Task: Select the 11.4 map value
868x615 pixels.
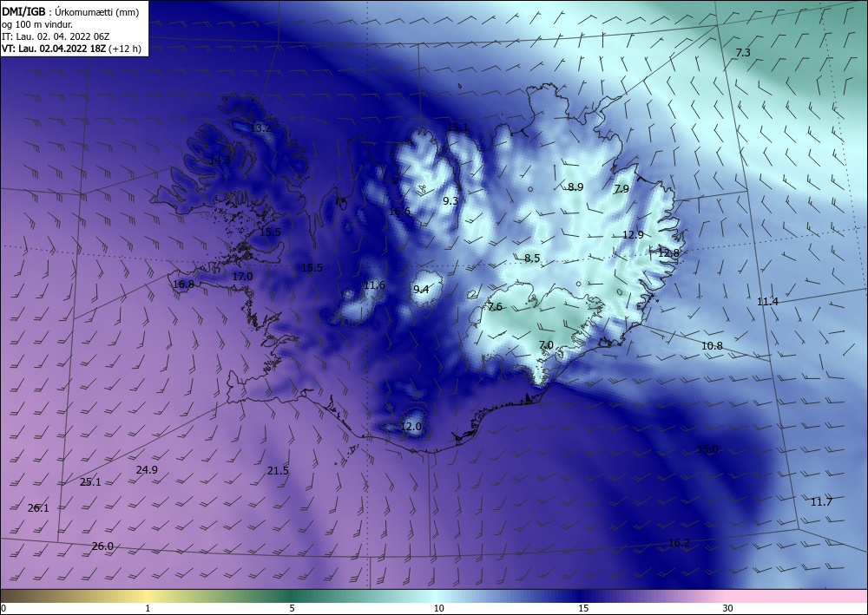Action: click(767, 301)
